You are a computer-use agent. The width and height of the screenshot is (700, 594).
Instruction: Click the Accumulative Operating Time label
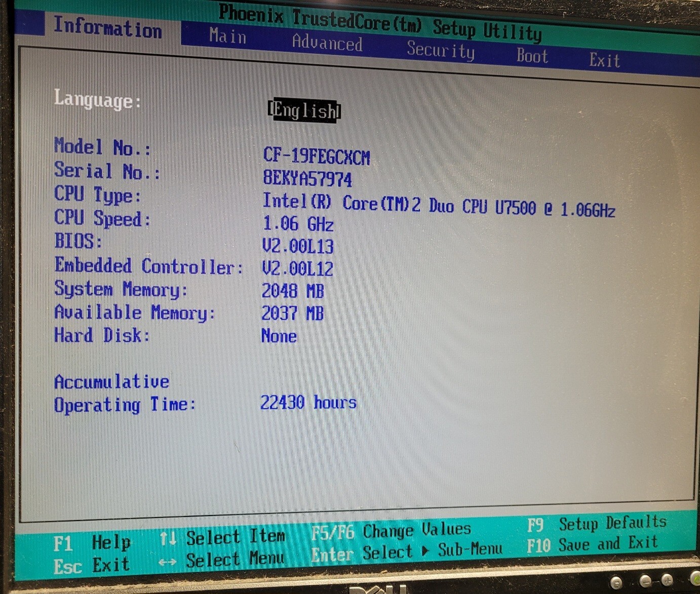(x=125, y=393)
